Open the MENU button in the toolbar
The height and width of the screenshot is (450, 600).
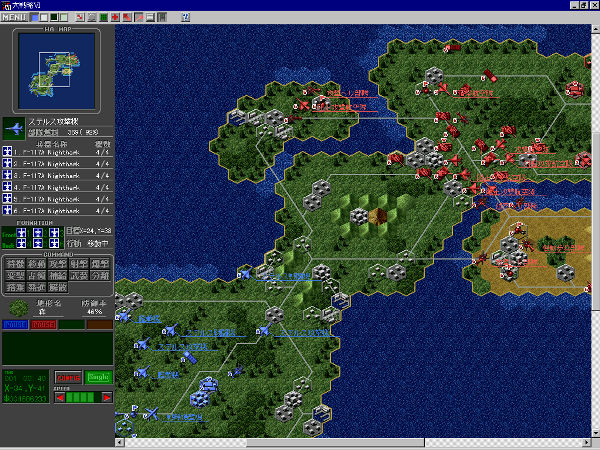(x=14, y=18)
